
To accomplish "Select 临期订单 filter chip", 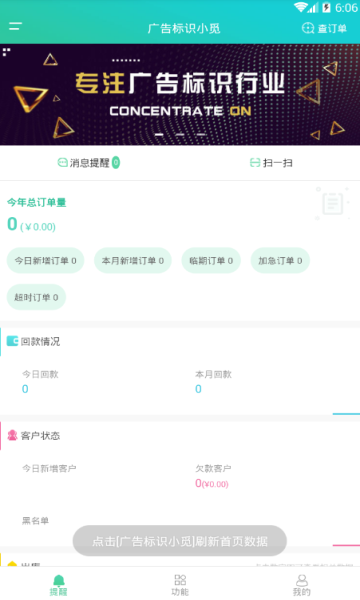I will 211,261.
